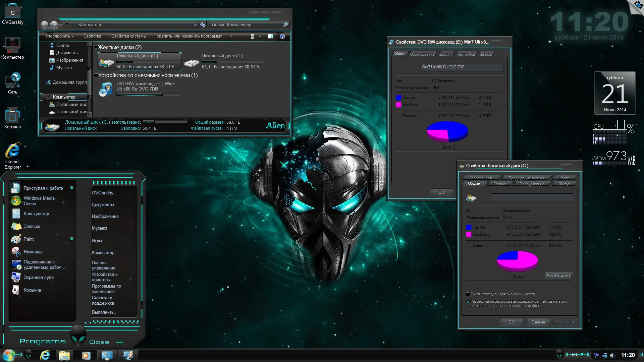Enable 'Сжать этот диск' compression checkbox

468,294
